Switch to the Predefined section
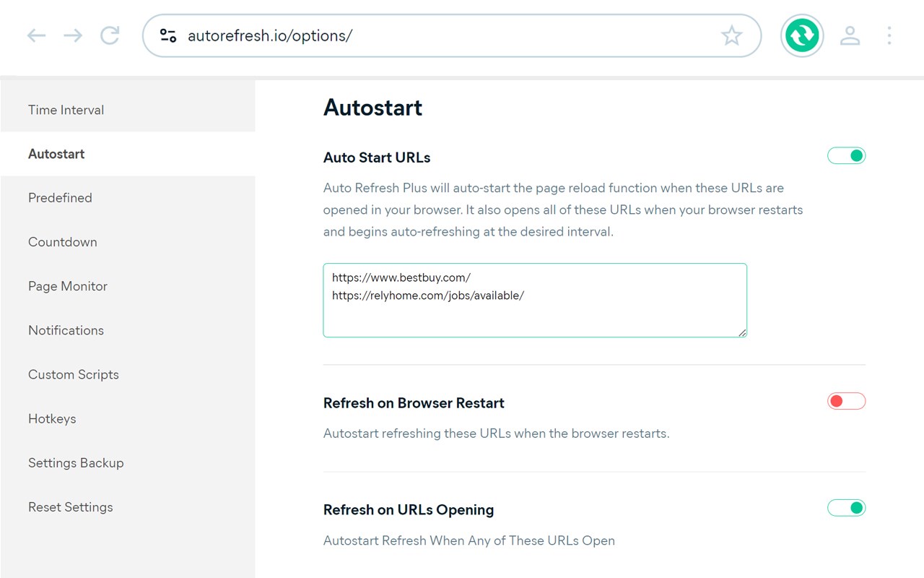 pos(60,198)
